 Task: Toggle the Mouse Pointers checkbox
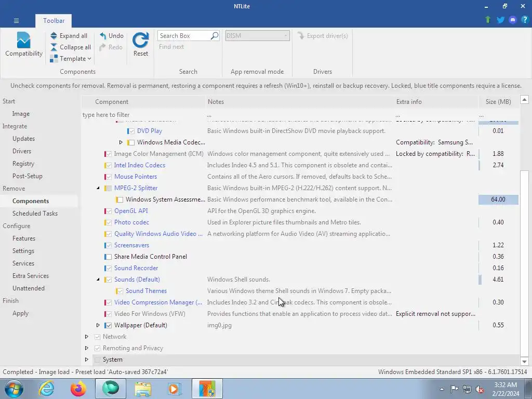click(x=109, y=177)
